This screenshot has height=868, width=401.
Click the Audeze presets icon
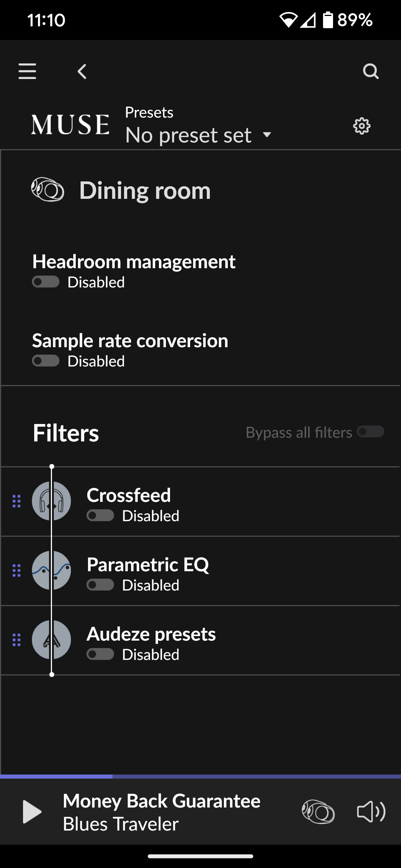pos(52,640)
